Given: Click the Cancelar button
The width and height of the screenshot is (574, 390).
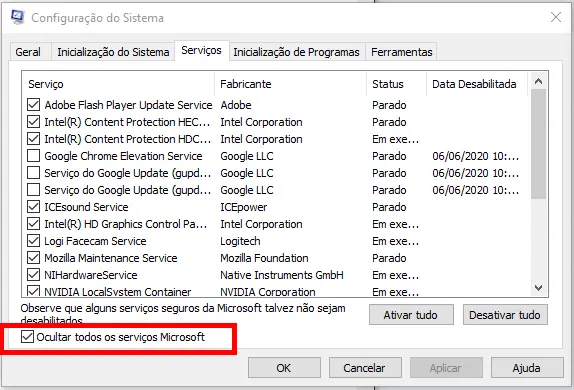Looking at the screenshot, I should tap(365, 368).
